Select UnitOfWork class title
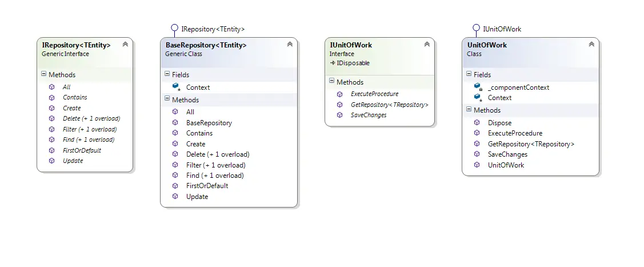 click(x=487, y=45)
